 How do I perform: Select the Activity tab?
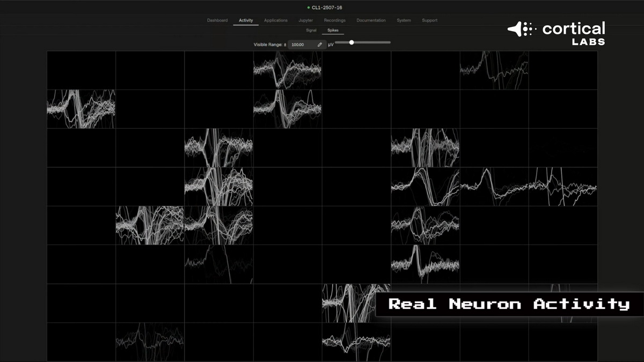[246, 20]
